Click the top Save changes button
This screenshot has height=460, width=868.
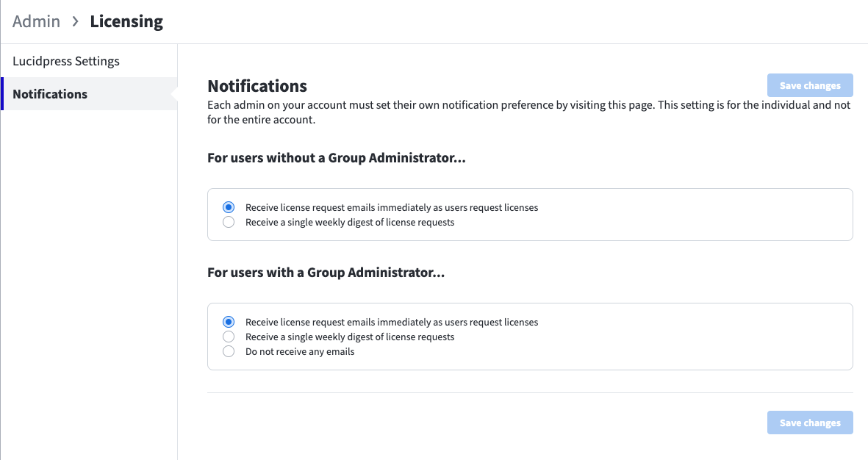pos(810,85)
